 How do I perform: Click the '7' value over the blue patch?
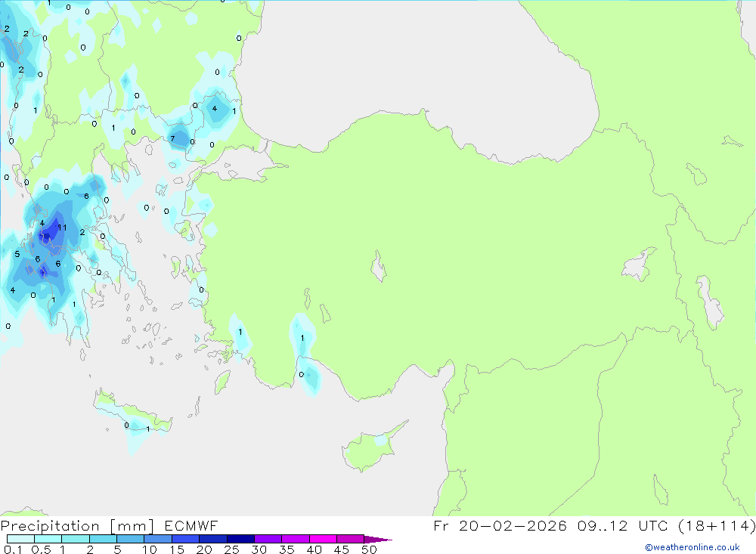(172, 139)
